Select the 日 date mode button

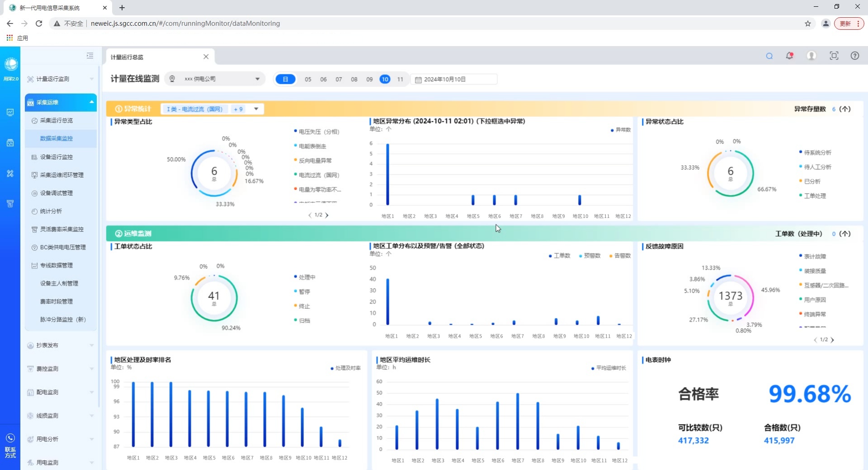pos(285,80)
